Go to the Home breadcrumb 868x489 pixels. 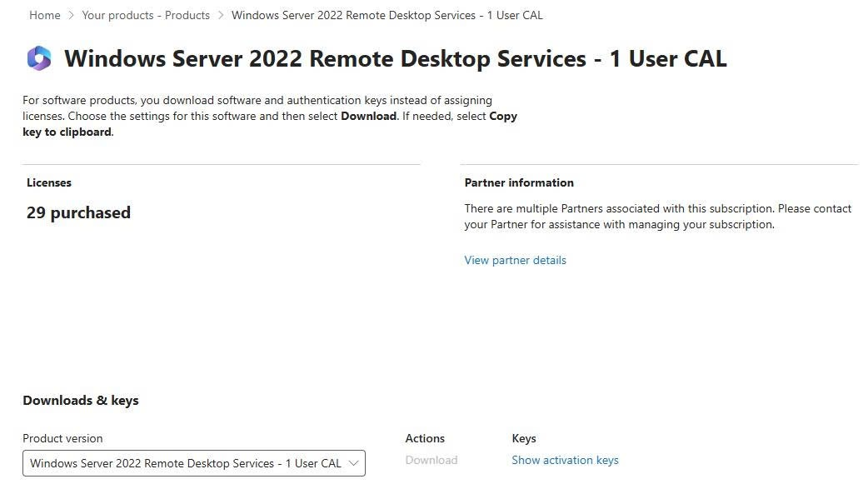coord(45,16)
